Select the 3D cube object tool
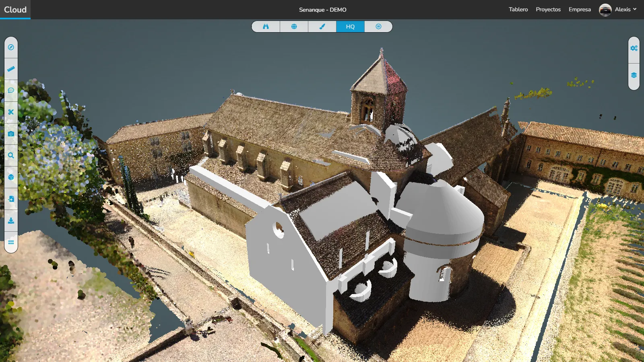Screen dimensions: 644x362 (11, 177)
